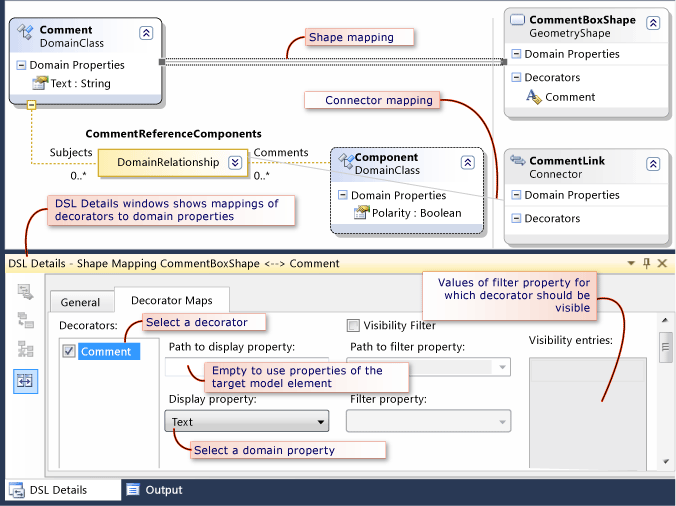Select the CommentReferenceComponents relationship label

click(x=173, y=134)
